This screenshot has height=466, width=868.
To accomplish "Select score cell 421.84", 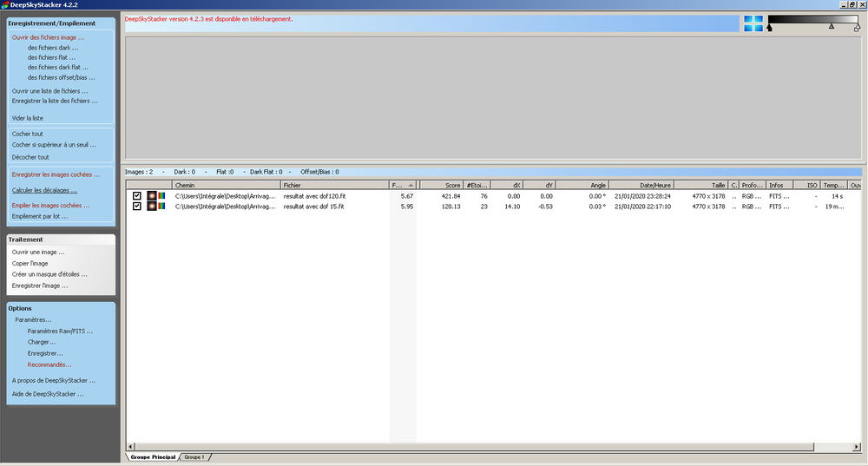I will 450,196.
